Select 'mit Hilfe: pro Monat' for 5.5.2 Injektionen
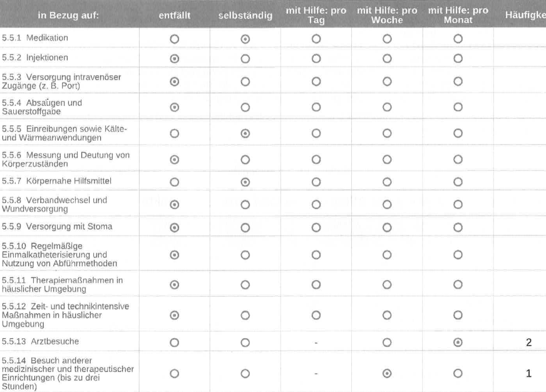The width and height of the screenshot is (546, 392). pyautogui.click(x=458, y=58)
